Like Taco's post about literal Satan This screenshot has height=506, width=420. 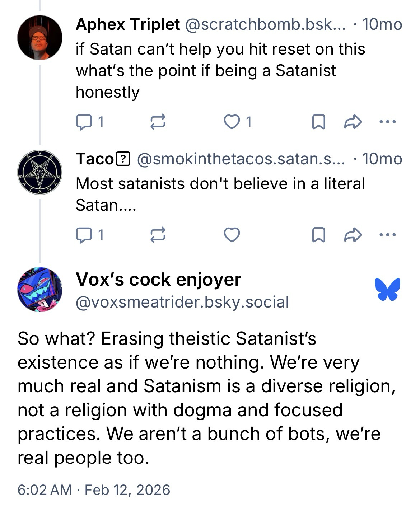coord(232,235)
